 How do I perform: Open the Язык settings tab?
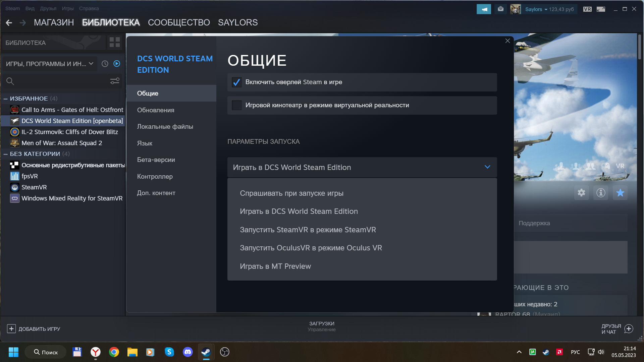171,143
